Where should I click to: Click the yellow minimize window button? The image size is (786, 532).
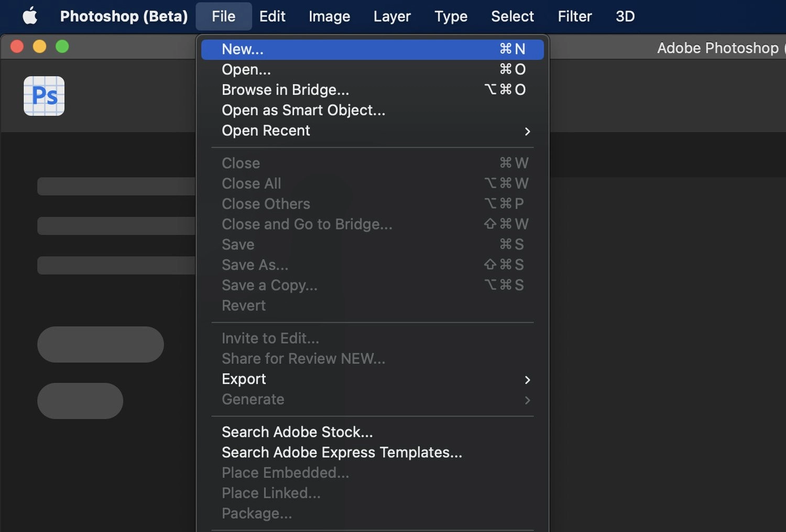tap(39, 47)
